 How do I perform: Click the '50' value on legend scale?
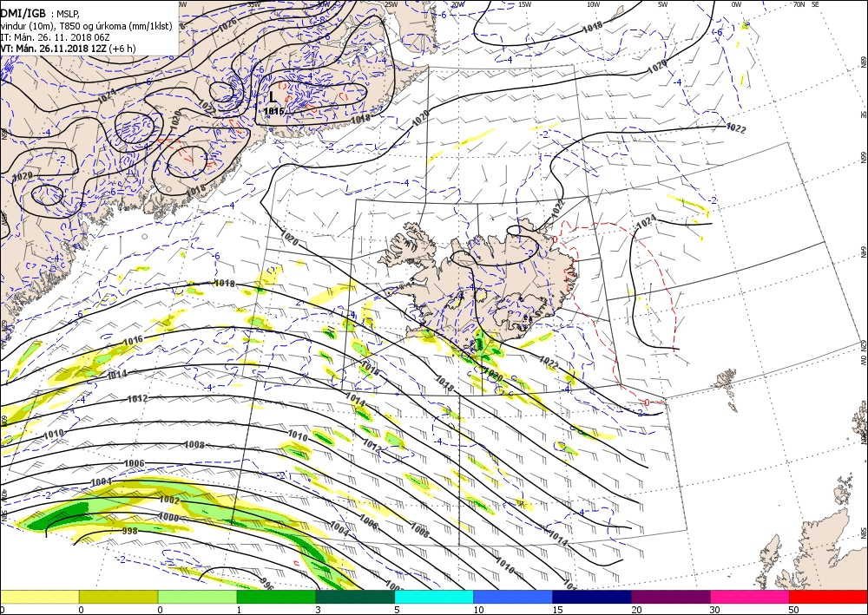point(793,610)
